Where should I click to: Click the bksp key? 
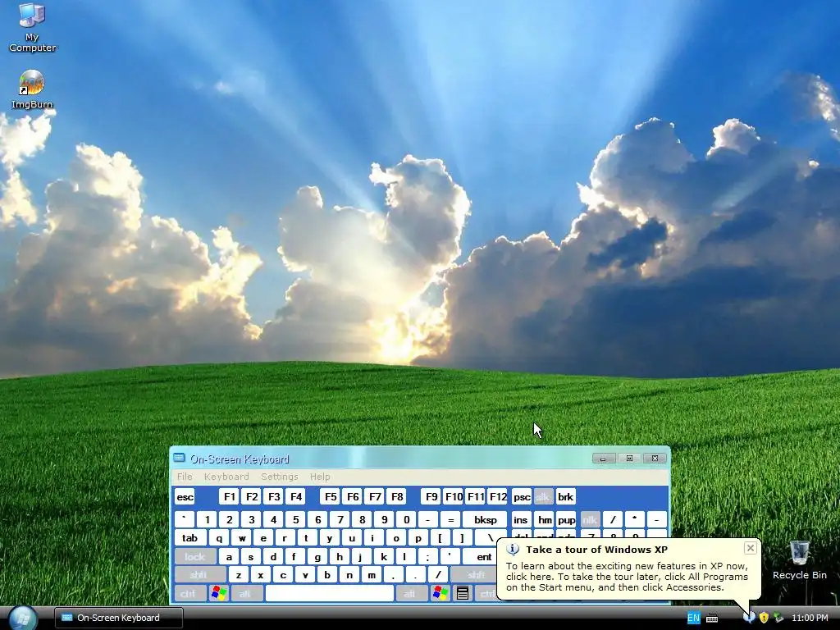[x=485, y=519]
